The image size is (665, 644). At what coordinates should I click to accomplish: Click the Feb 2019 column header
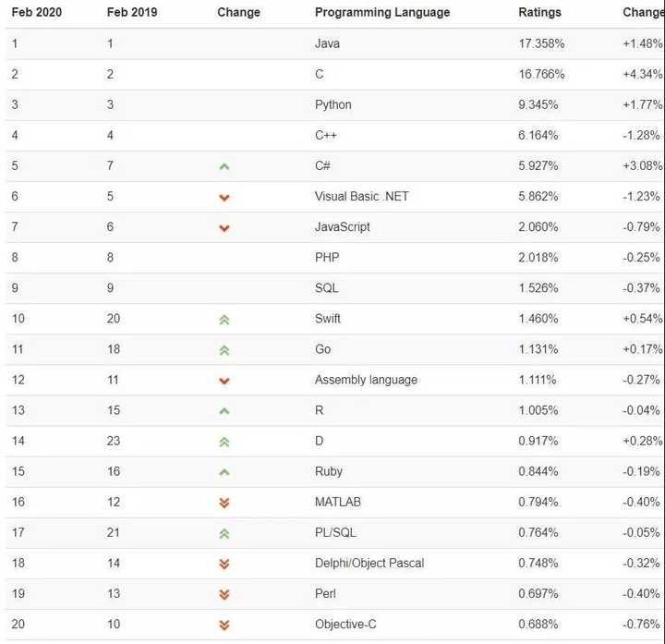pyautogui.click(x=132, y=13)
